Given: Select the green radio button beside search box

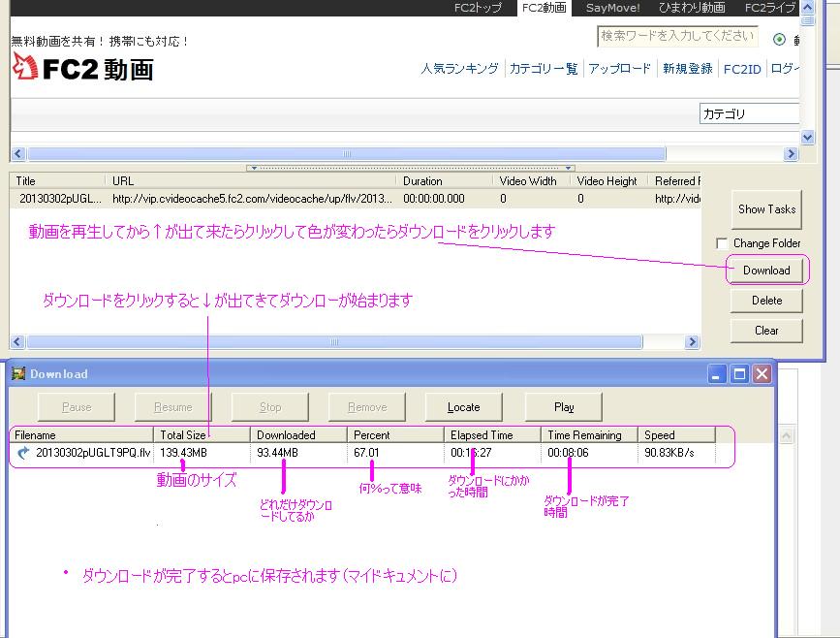Looking at the screenshot, I should point(780,39).
